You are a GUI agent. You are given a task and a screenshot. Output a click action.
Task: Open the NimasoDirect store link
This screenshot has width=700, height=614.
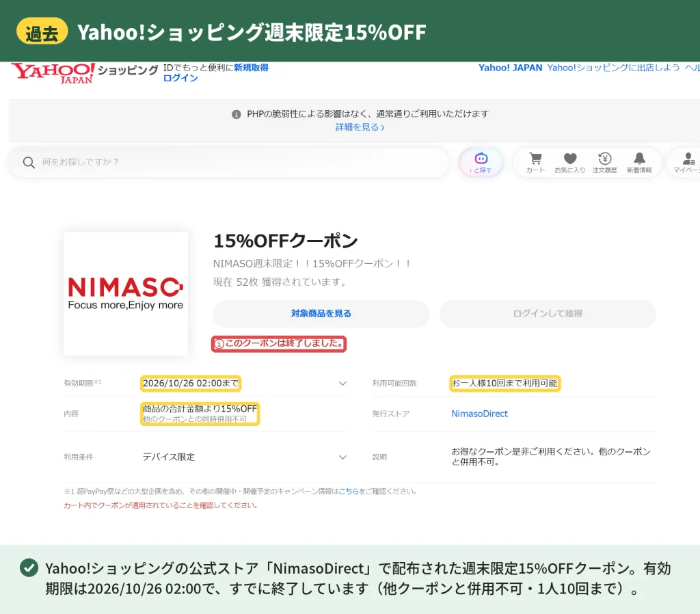coord(479,414)
